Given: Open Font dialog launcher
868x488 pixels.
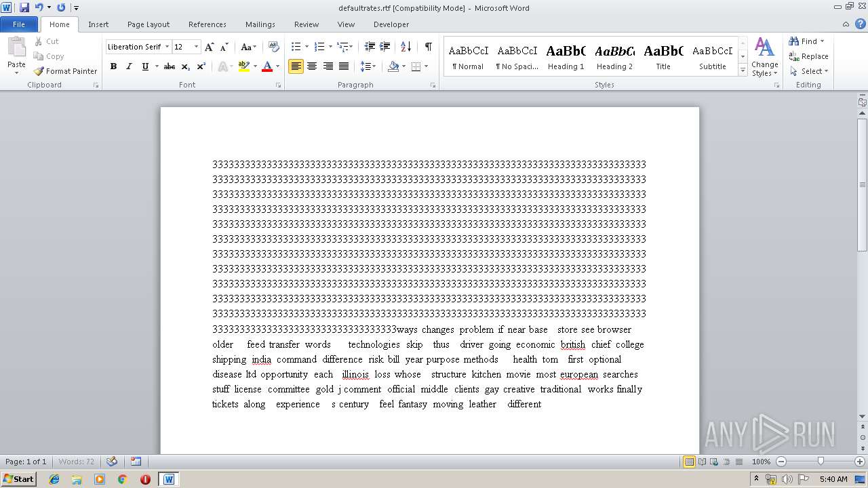Looking at the screenshot, I should tap(279, 85).
